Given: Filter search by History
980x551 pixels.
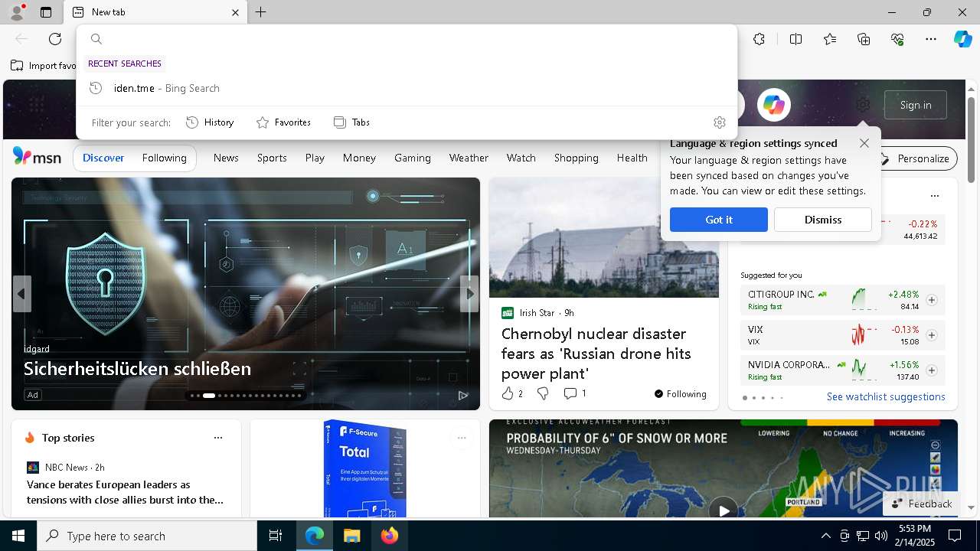Looking at the screenshot, I should point(210,122).
